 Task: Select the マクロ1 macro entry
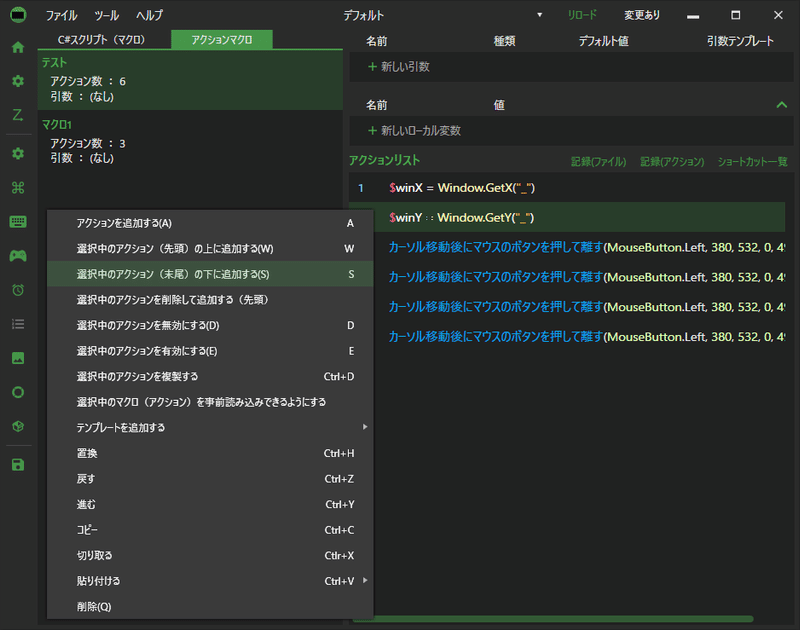pos(190,141)
